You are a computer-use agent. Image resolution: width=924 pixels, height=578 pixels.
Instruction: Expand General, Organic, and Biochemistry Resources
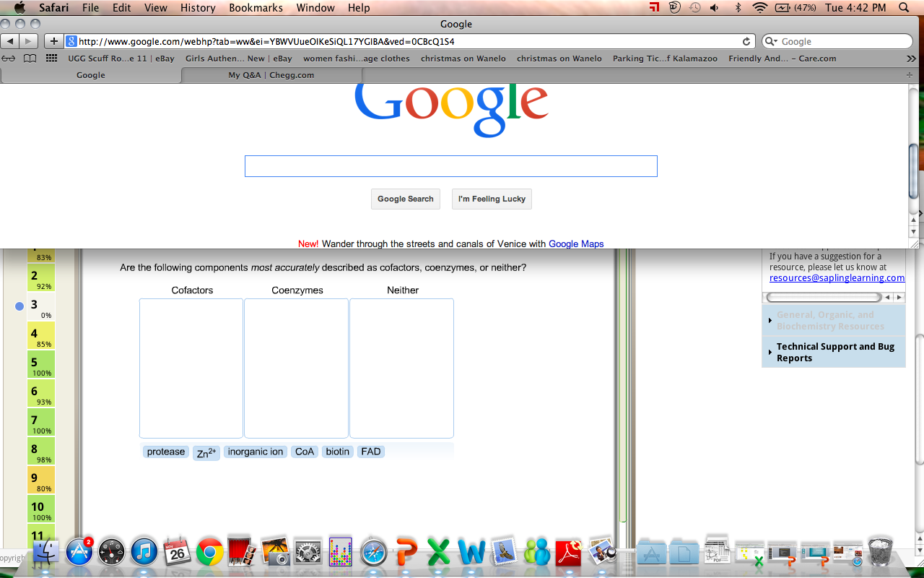click(x=834, y=320)
